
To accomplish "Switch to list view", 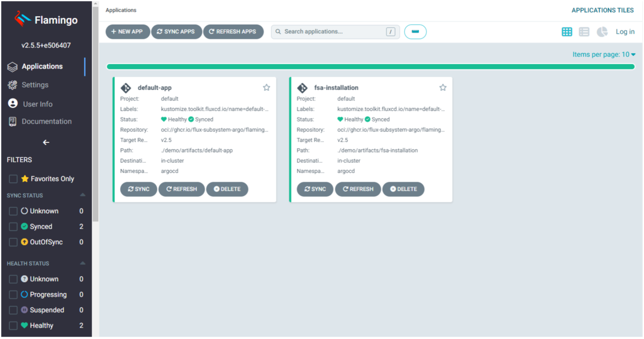I will (x=584, y=32).
